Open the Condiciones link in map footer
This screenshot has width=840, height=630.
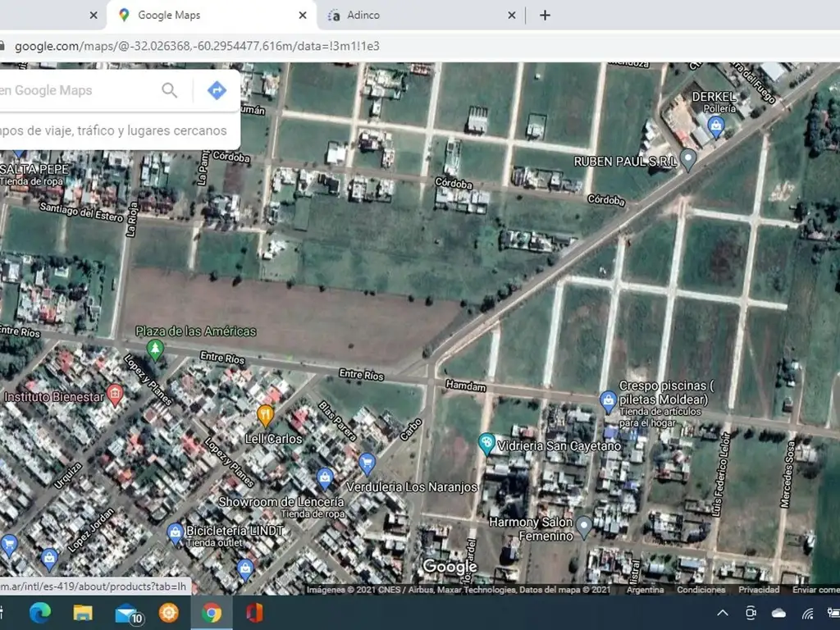(x=701, y=590)
